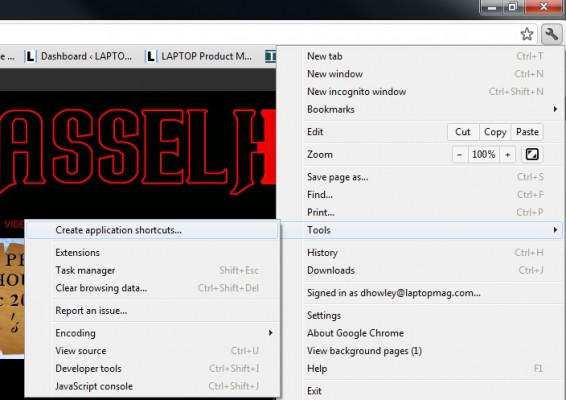Select Find... menu item
The height and width of the screenshot is (400, 566).
[x=419, y=195]
